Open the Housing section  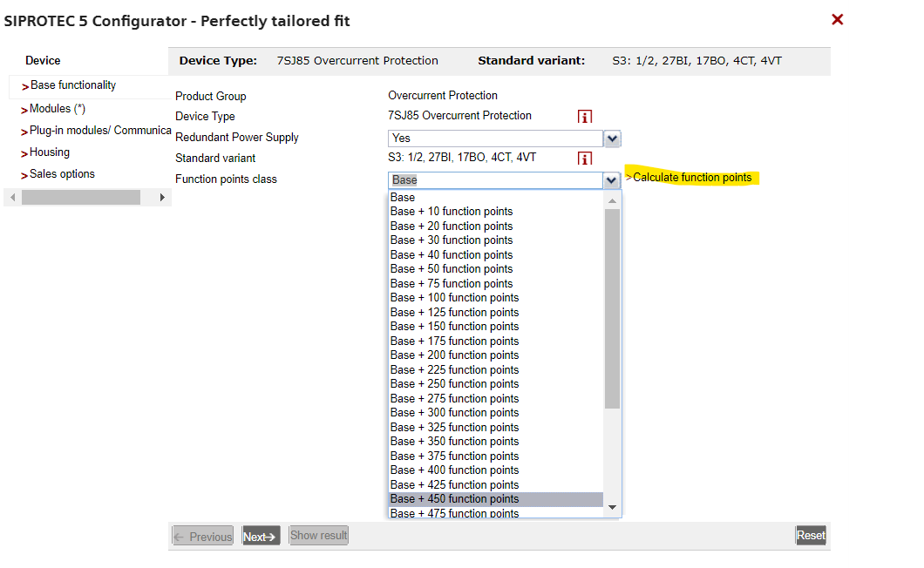[x=50, y=152]
